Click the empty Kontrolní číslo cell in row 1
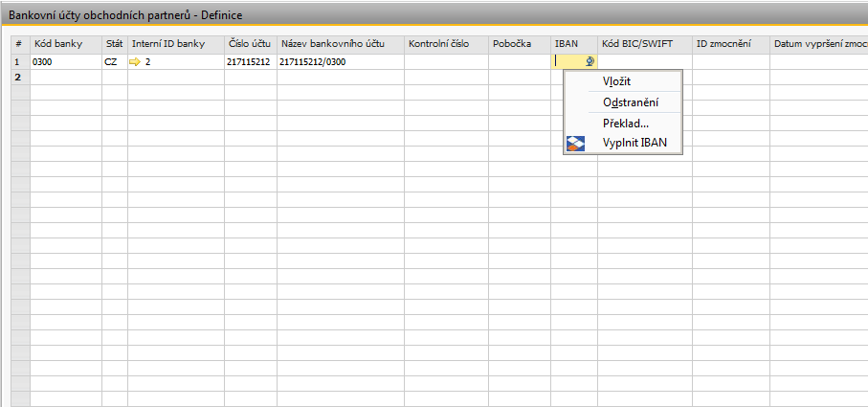The height and width of the screenshot is (407, 868). [x=446, y=62]
